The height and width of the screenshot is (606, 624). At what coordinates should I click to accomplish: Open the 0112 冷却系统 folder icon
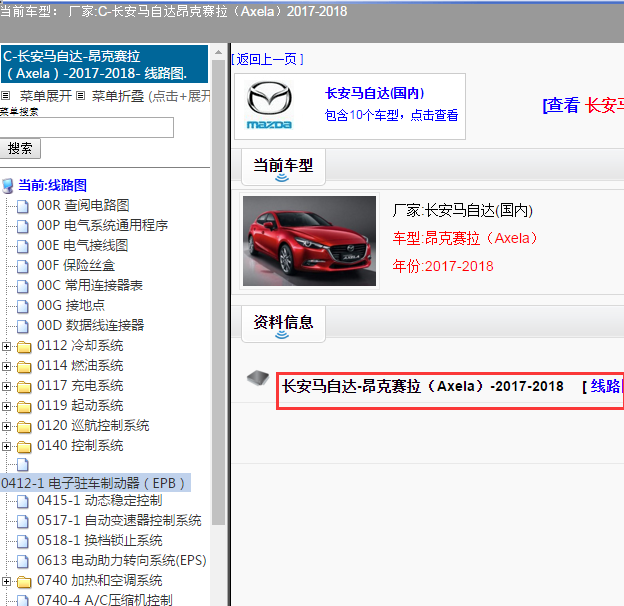[24, 347]
